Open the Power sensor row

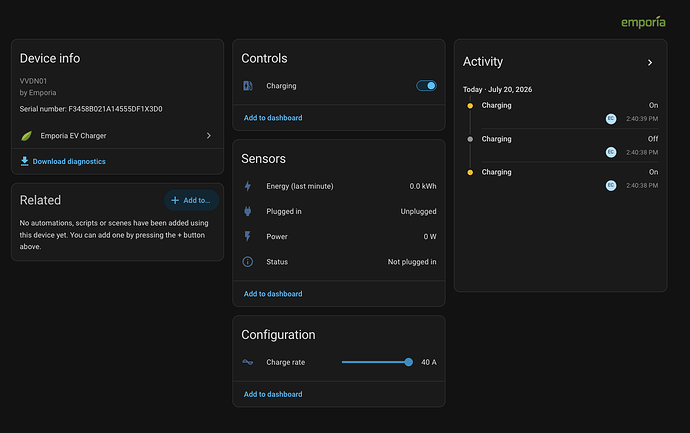coord(339,236)
